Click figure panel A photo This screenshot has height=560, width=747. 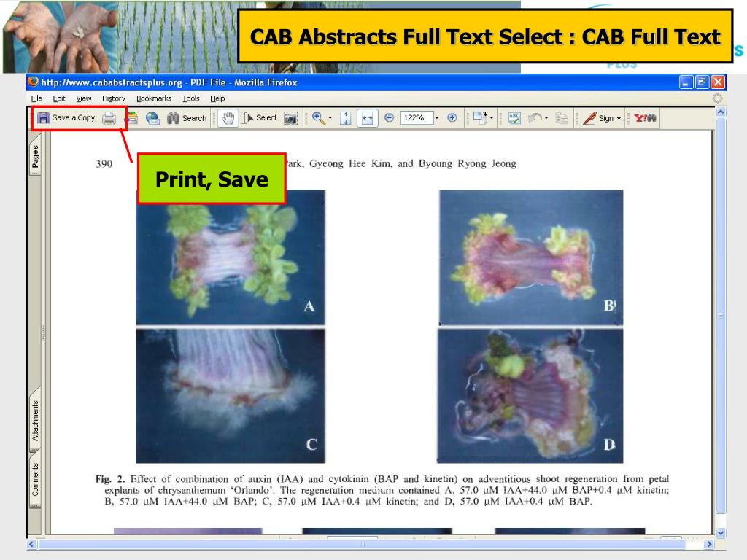point(231,257)
